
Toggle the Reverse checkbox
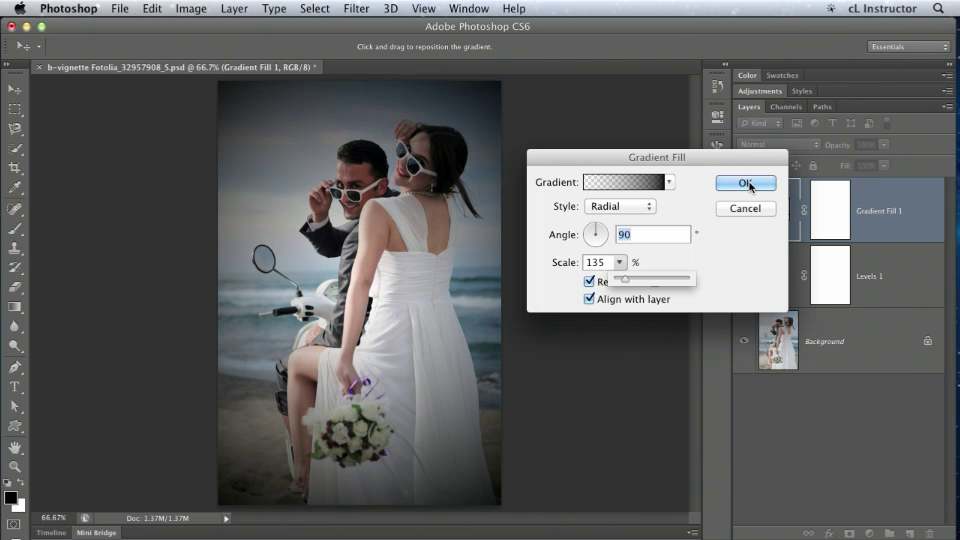coord(589,281)
